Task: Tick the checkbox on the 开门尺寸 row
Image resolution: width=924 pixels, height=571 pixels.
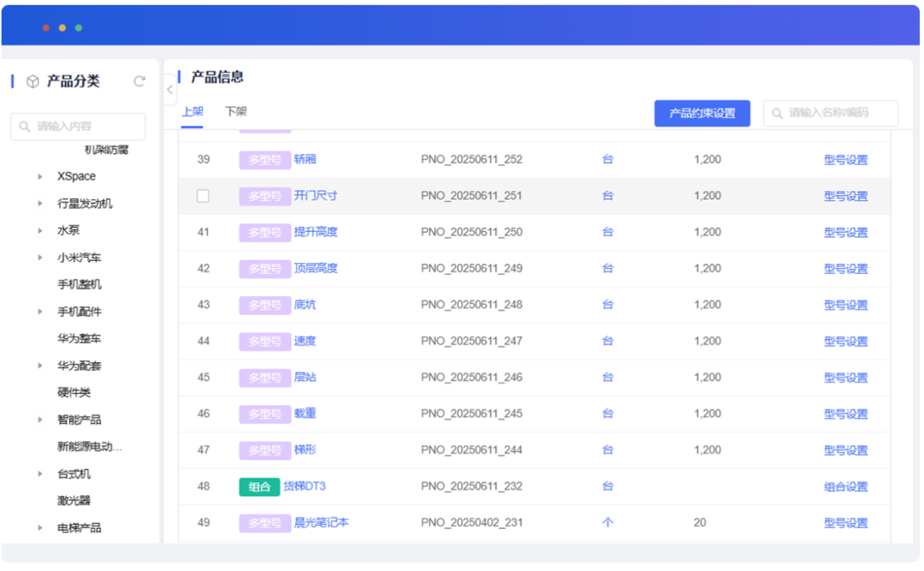Action: (203, 196)
